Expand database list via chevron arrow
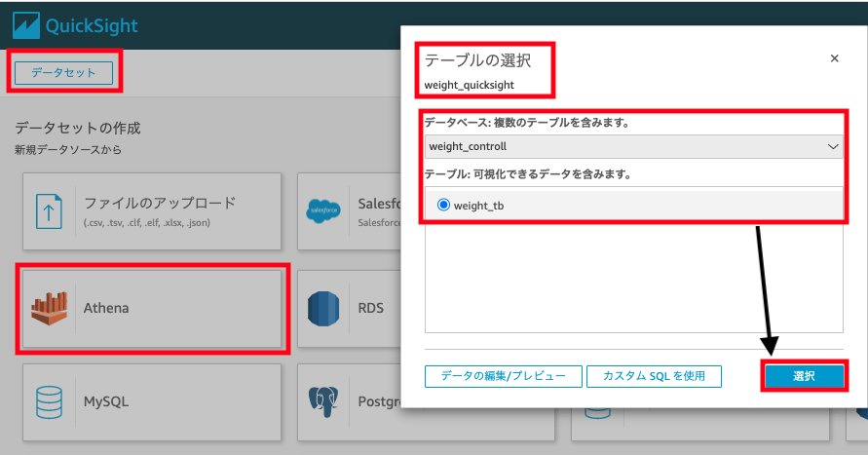This screenshot has width=868, height=455. click(833, 147)
